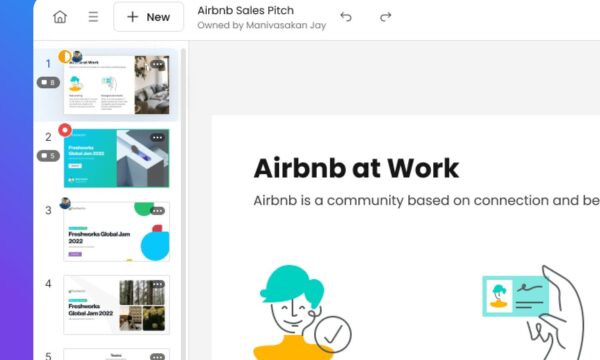Click the red recording badge on slide 2

point(65,130)
